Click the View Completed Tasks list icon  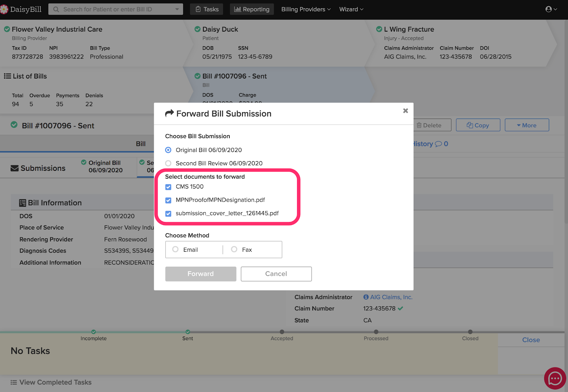pyautogui.click(x=14, y=382)
